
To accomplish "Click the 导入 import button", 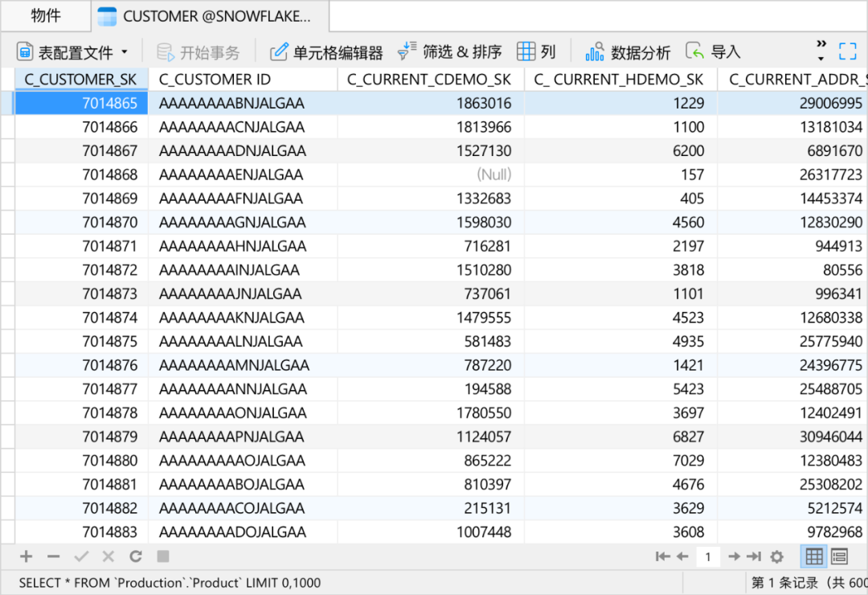I will (713, 51).
